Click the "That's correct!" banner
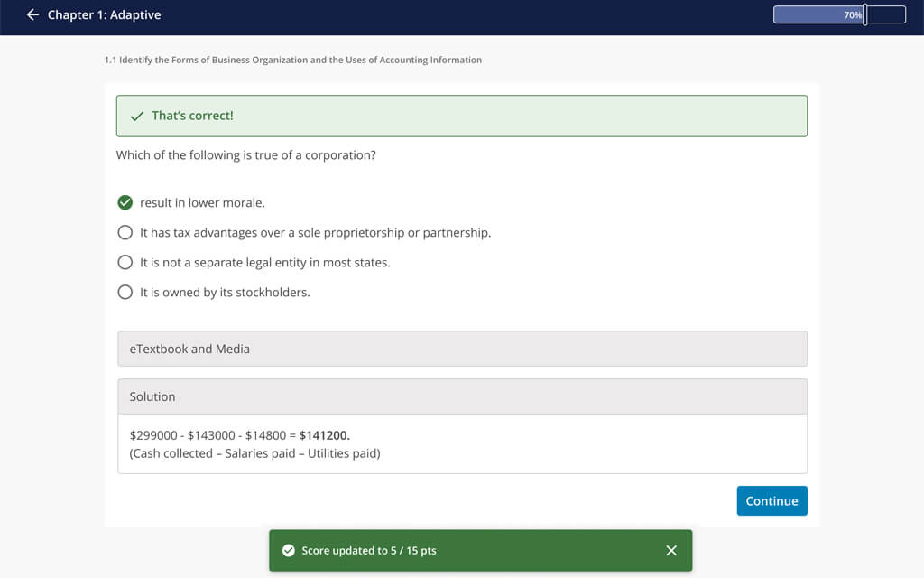This screenshot has width=924, height=578. point(462,116)
